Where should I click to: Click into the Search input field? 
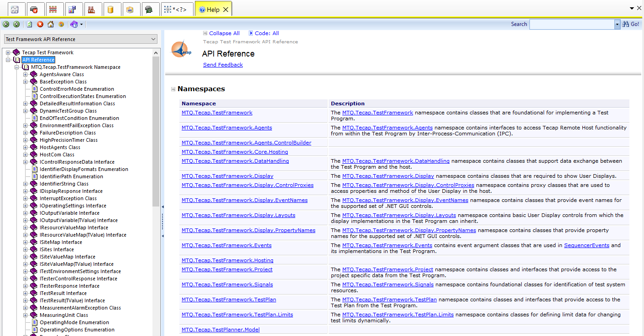[572, 24]
